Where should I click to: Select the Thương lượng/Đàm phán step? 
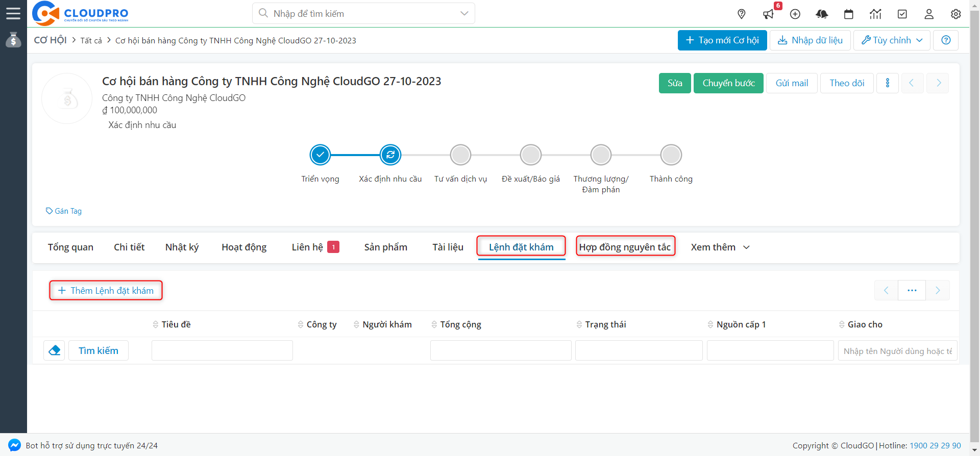tap(601, 155)
